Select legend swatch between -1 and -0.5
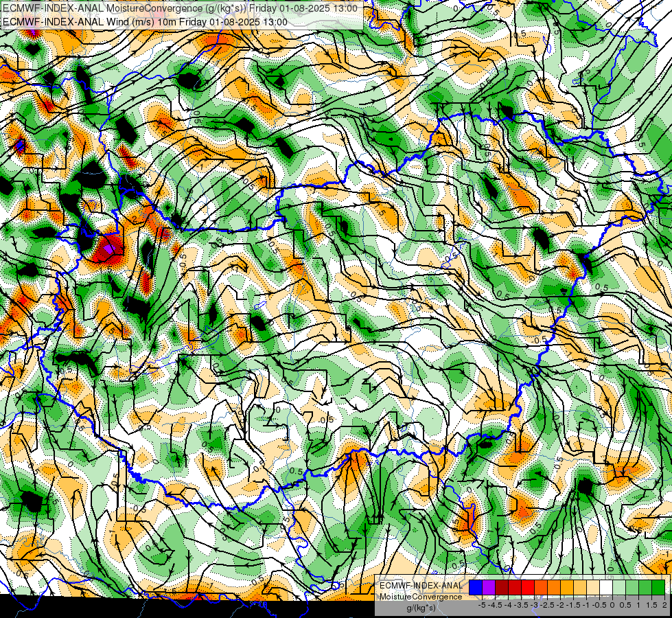 click(x=593, y=588)
